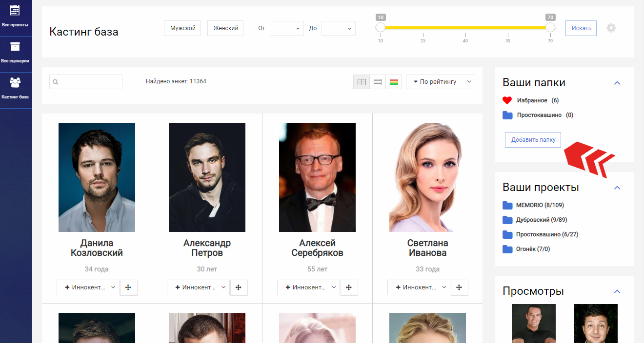Viewport: 644px width, 343px height.
Task: Open the first thumbnail under Просмотры
Action: pos(534,324)
